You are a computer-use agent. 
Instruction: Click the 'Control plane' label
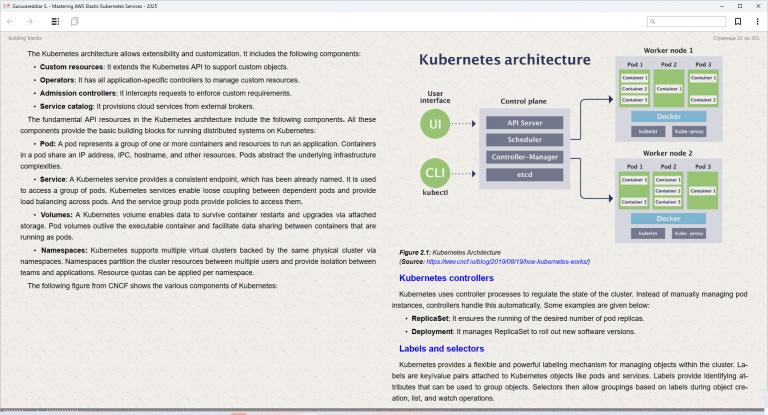(523, 101)
